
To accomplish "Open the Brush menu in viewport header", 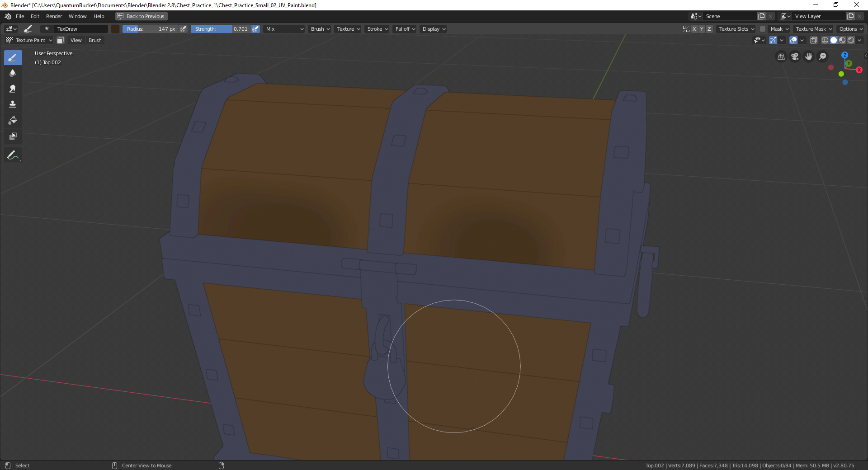I will pyautogui.click(x=95, y=40).
